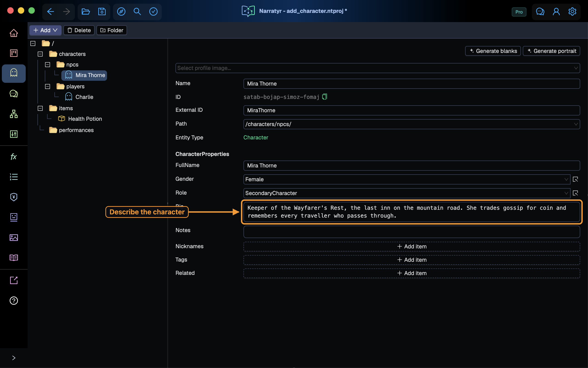This screenshot has height=368, width=588.
Task: Collapse the root folder node
Action: point(33,43)
